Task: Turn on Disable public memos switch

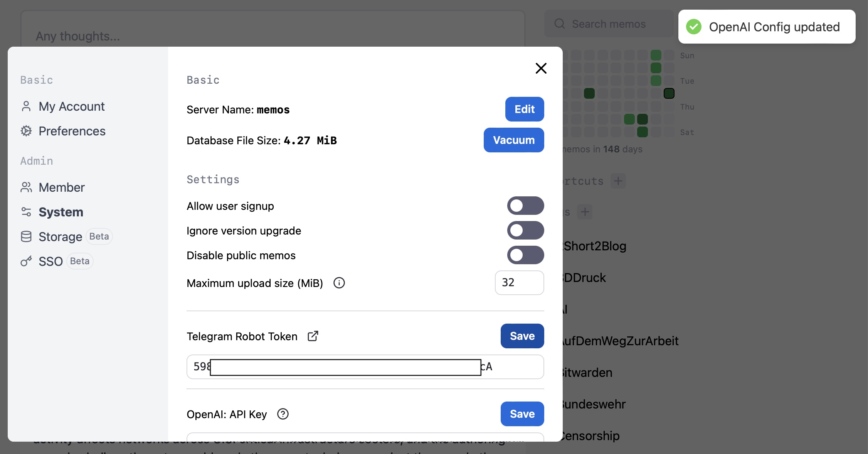Action: (525, 255)
